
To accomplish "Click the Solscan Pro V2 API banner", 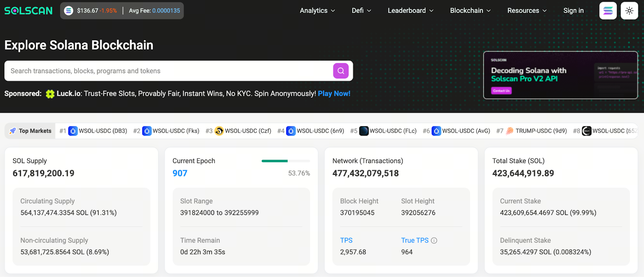I will 560,75.
